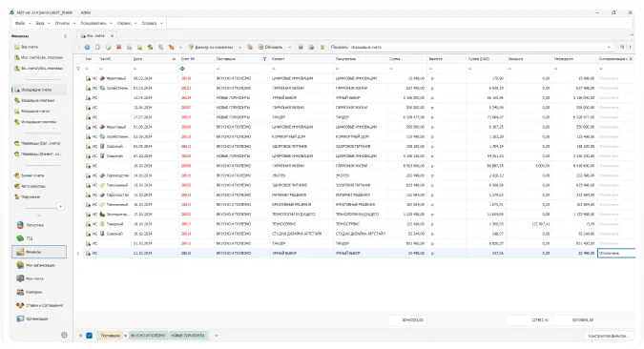Screen dimensions: 644x349
Task: Click the funnel icon in Поставщик column header
Action: (x=264, y=59)
